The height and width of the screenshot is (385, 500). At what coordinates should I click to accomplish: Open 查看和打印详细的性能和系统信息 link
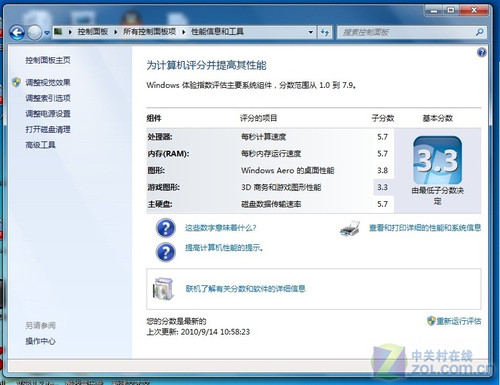click(425, 228)
